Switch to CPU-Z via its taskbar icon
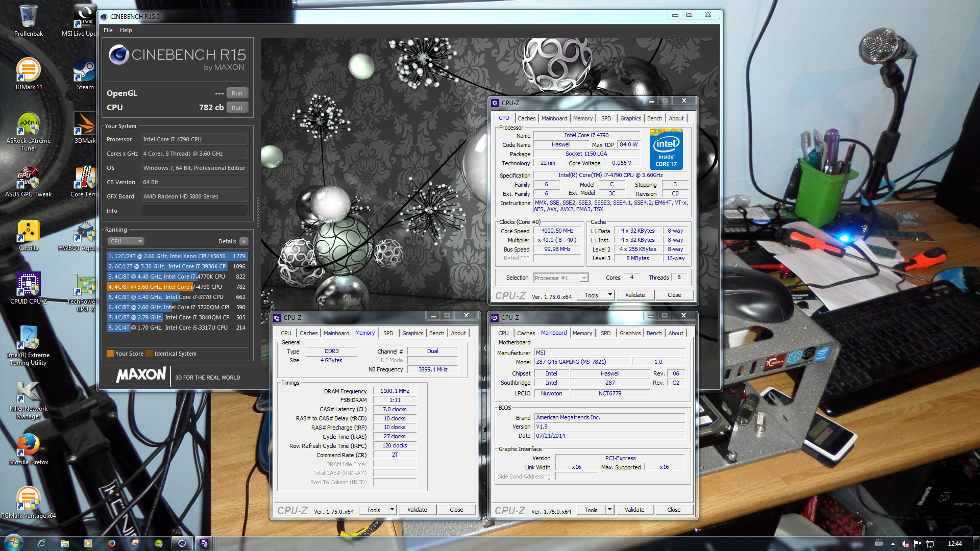The width and height of the screenshot is (980, 551). [204, 543]
